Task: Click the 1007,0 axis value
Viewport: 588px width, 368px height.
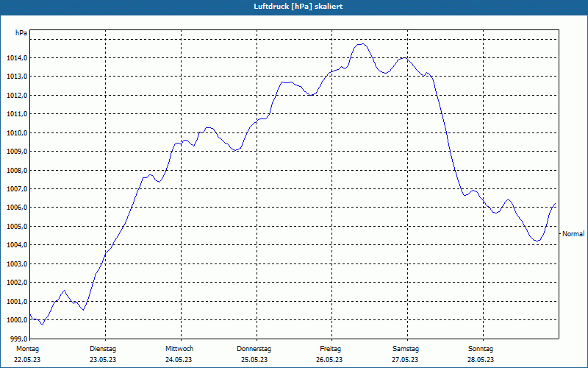Action: (17, 189)
